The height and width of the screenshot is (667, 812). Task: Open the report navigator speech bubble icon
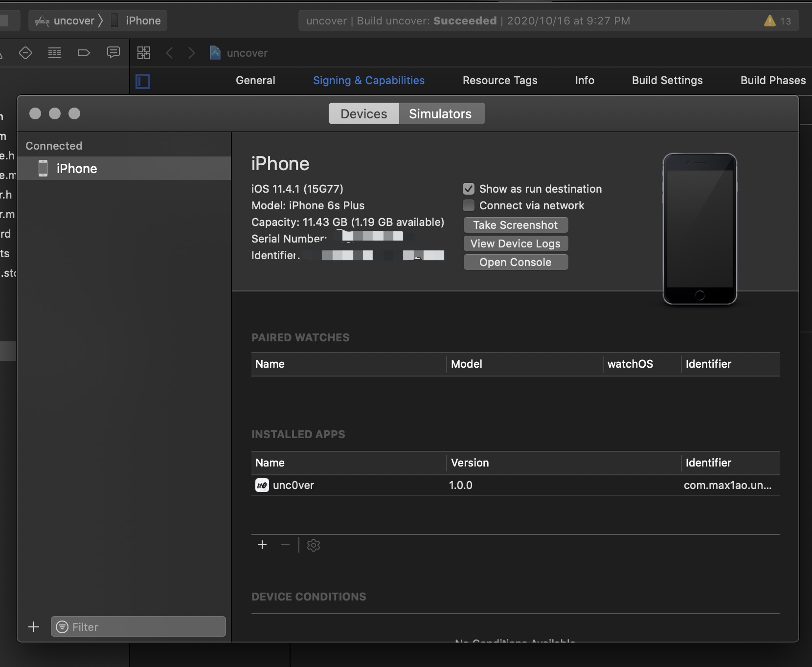coord(113,52)
